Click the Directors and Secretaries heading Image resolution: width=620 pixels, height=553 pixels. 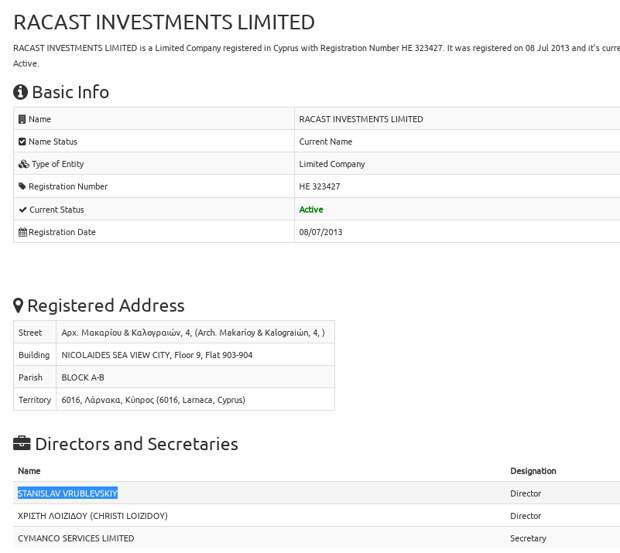coord(136,444)
